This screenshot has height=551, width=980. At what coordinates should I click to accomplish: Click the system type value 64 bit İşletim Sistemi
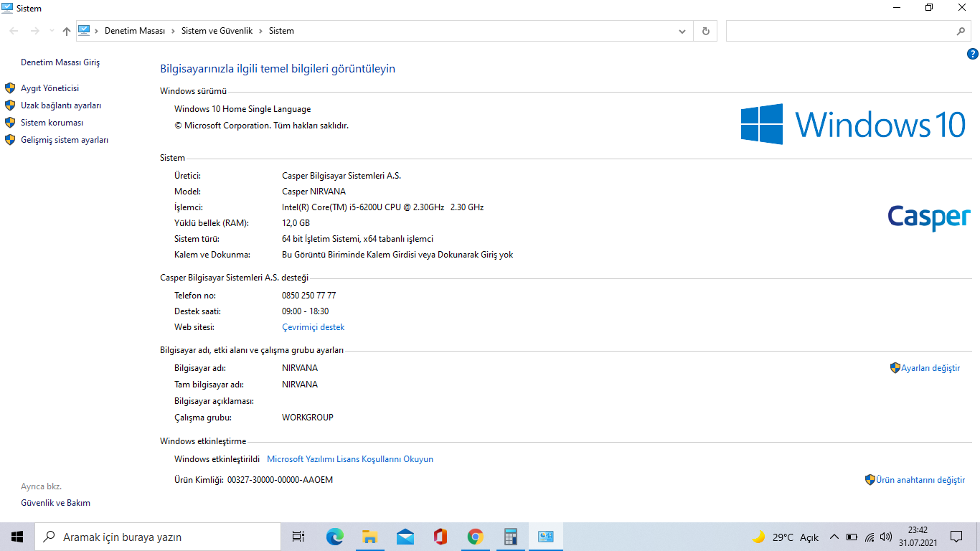357,239
